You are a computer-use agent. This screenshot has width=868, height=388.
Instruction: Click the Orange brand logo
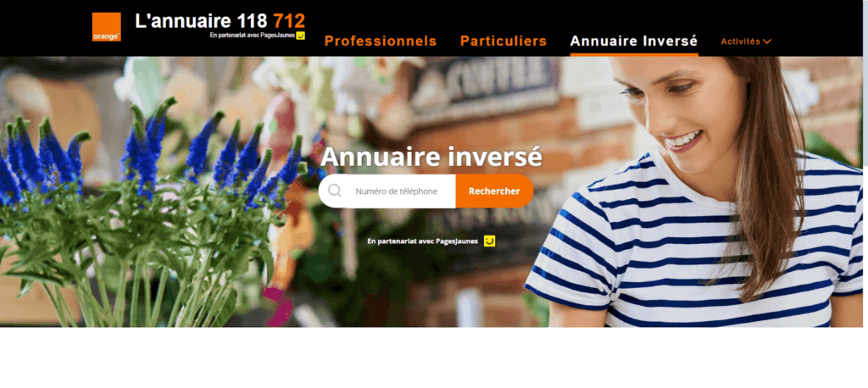pos(106,27)
